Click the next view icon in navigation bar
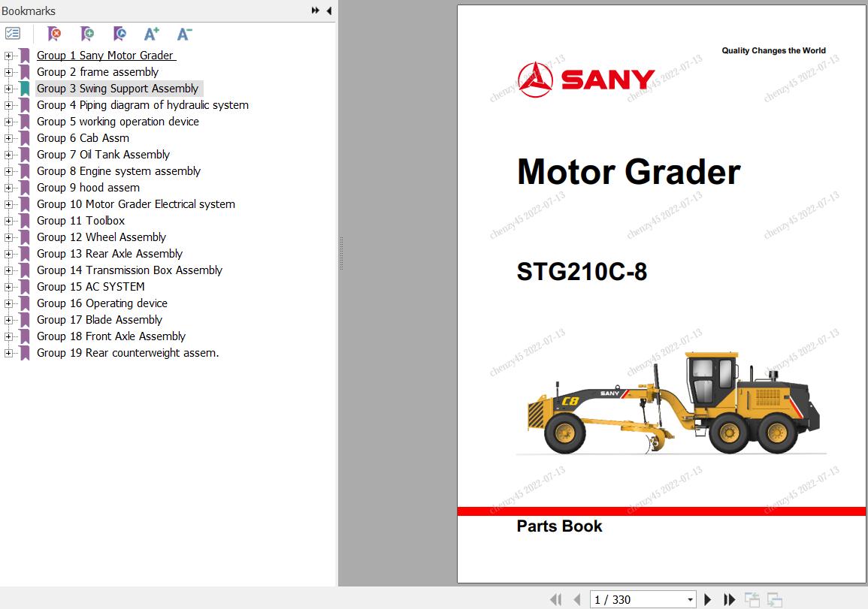 (775, 599)
